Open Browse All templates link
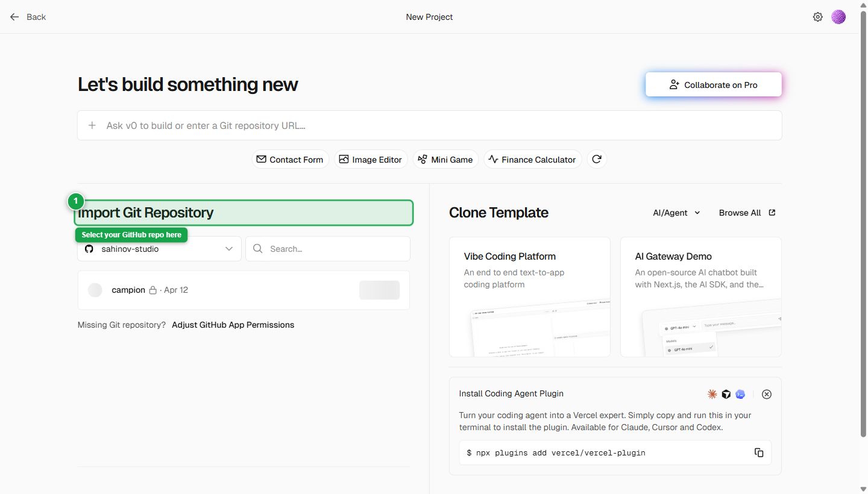The image size is (868, 494). coord(747,213)
